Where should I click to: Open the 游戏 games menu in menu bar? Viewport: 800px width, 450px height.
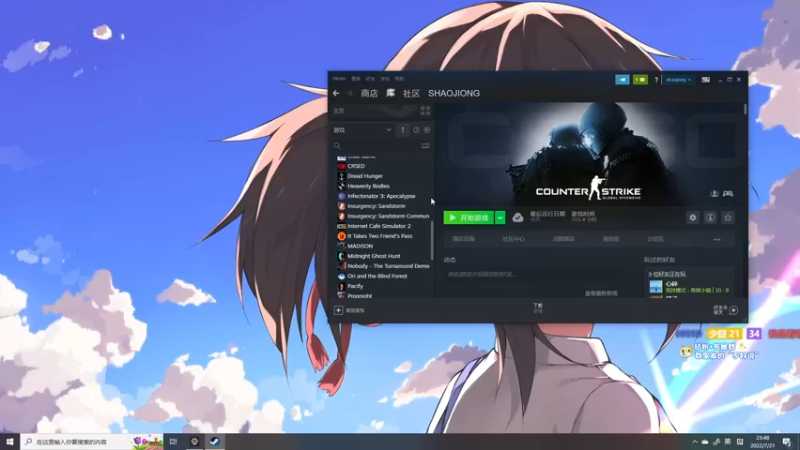[x=385, y=79]
